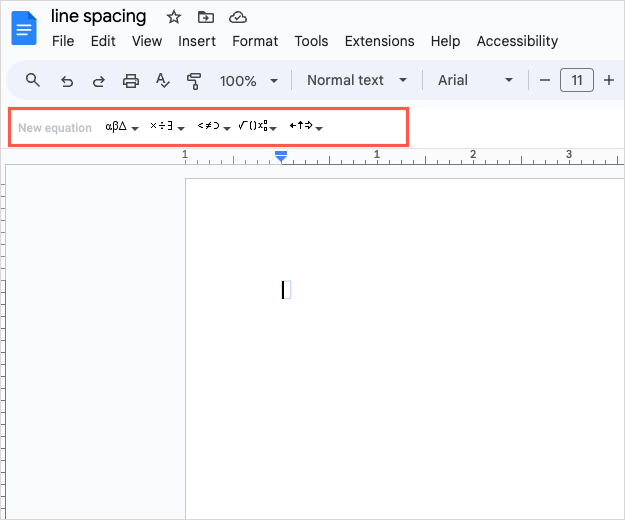This screenshot has height=520, width=625.
Task: Click the equation placeholder box in document
Action: (x=287, y=290)
